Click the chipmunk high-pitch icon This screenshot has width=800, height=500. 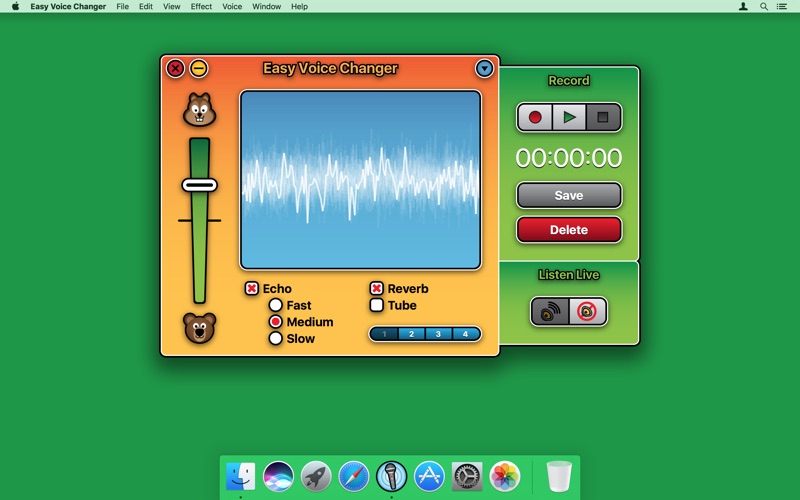(199, 110)
